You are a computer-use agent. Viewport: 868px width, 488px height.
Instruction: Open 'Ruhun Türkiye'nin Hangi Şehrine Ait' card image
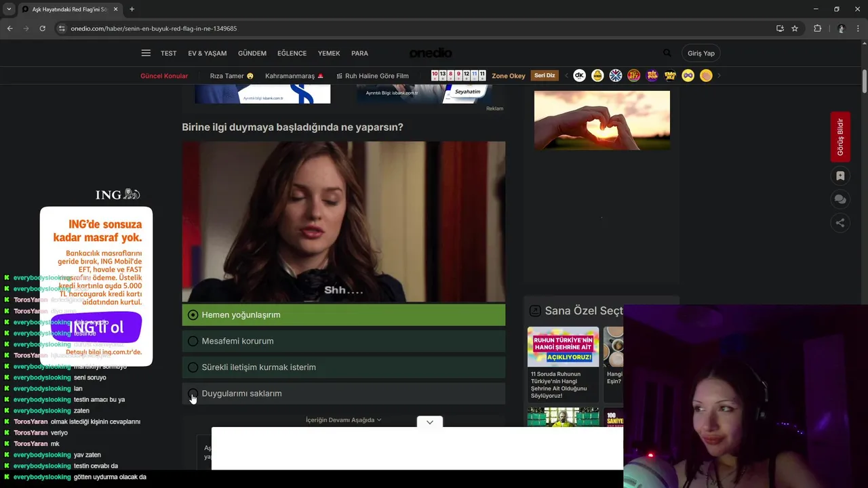coord(563,347)
